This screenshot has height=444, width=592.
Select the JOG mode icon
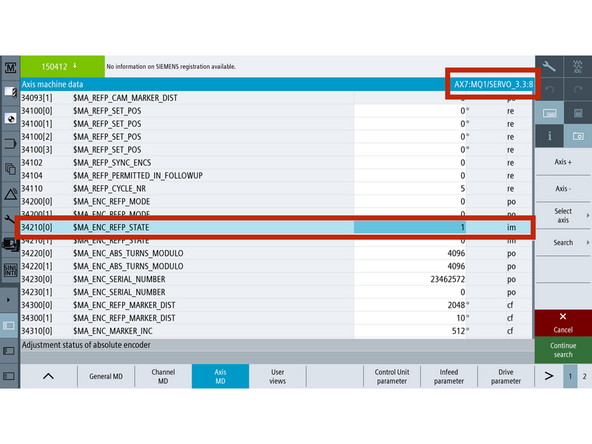click(x=578, y=67)
